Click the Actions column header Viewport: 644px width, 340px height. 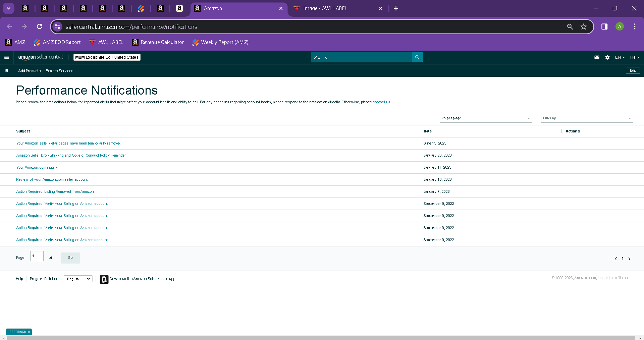573,131
